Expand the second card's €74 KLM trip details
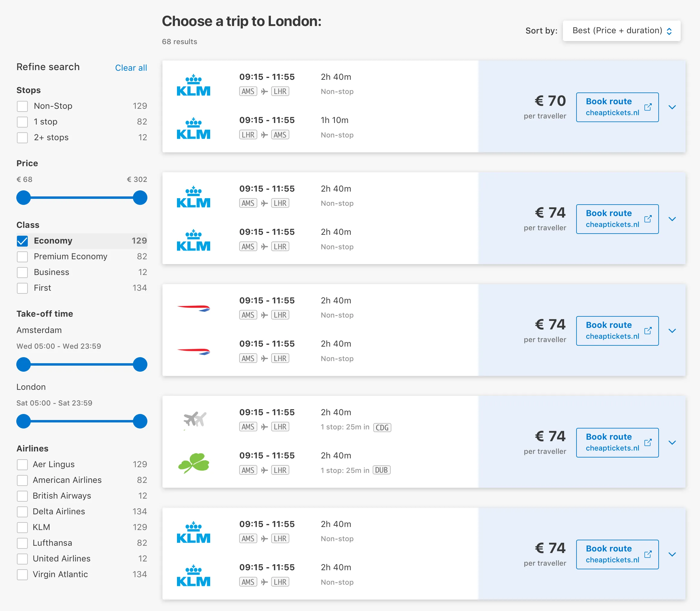Image resolution: width=700 pixels, height=611 pixels. tap(672, 219)
